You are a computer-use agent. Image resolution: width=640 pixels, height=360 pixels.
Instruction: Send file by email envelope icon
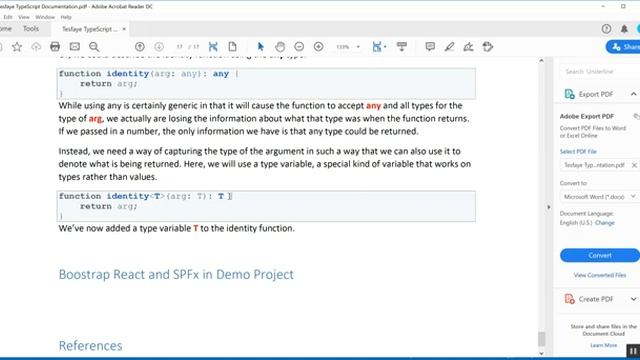click(75, 47)
